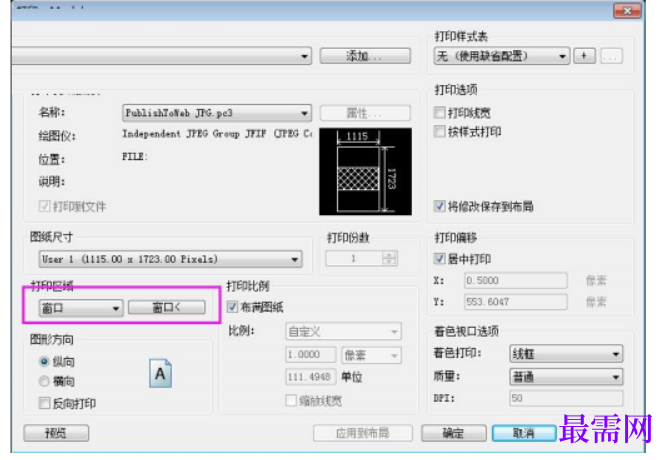Click the paper size preview thumbnail
Viewport: 671px width, 460px height.
click(x=365, y=171)
